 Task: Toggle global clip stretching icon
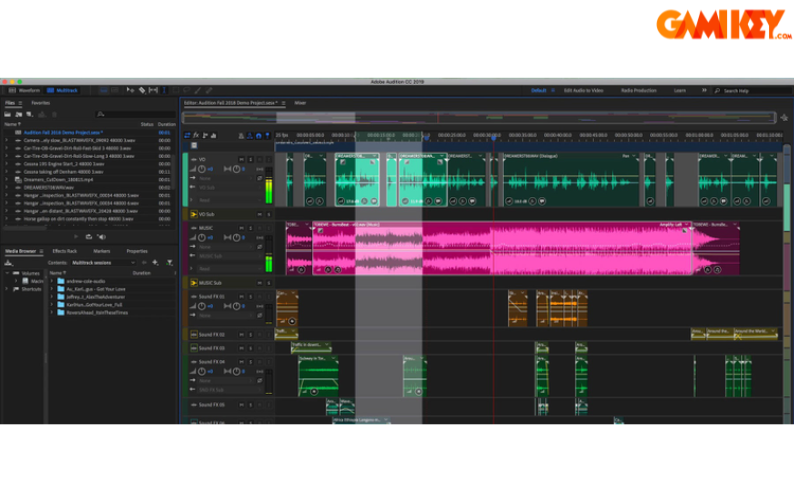click(249, 136)
